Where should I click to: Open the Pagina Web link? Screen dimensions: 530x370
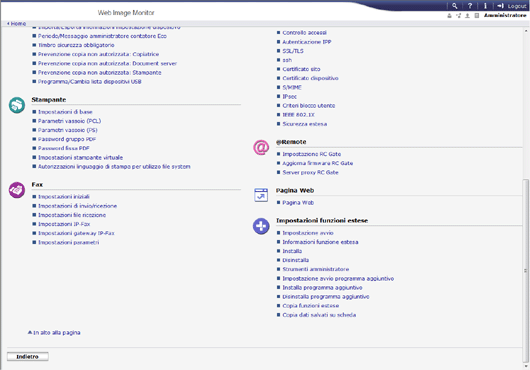click(x=298, y=202)
